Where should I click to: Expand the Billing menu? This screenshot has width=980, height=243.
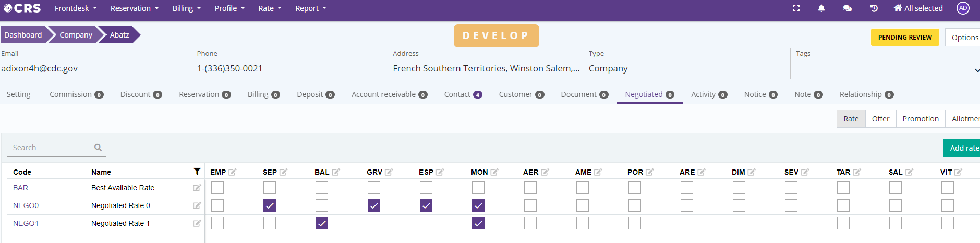[186, 8]
